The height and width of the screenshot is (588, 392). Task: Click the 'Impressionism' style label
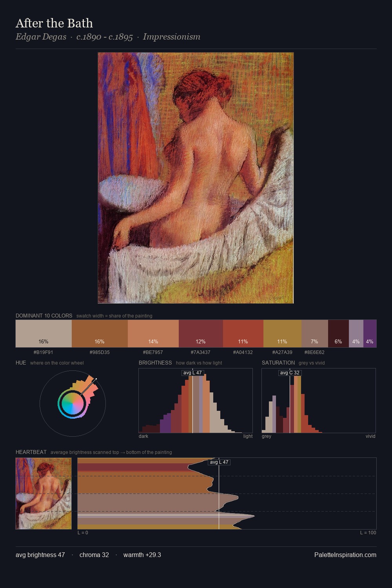172,37
